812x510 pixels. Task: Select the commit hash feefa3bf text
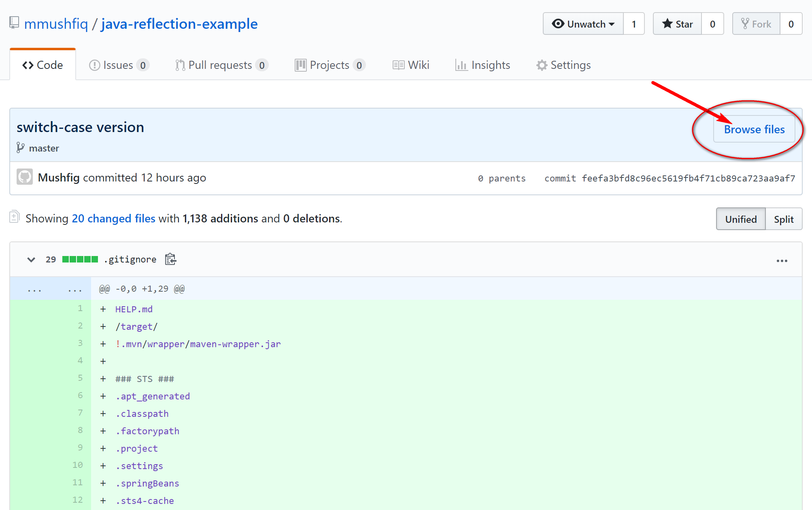click(689, 178)
